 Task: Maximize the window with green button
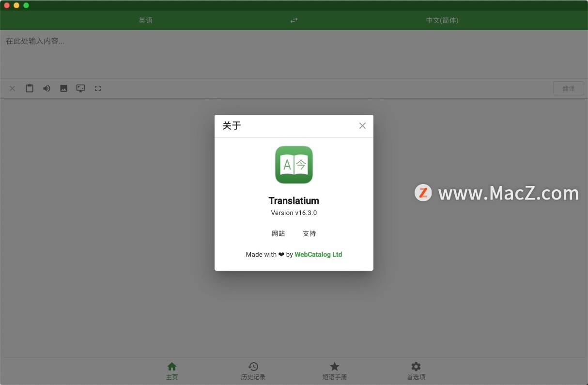pos(26,5)
